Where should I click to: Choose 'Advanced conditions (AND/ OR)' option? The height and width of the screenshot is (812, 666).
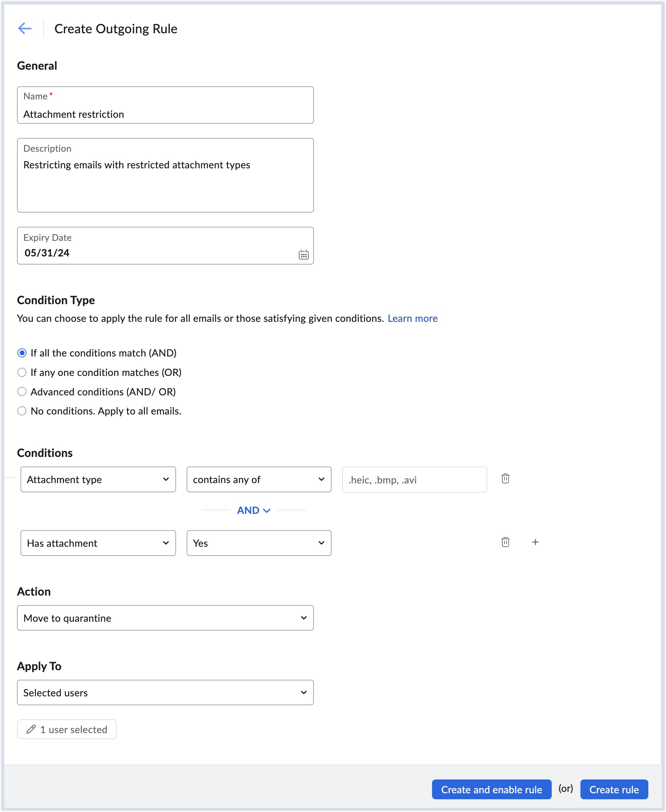click(x=22, y=391)
